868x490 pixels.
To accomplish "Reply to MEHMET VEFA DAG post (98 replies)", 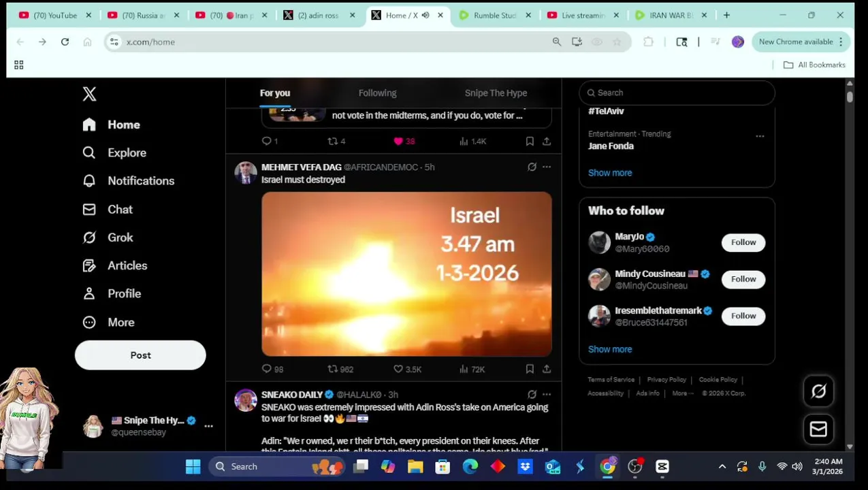I will click(x=272, y=369).
